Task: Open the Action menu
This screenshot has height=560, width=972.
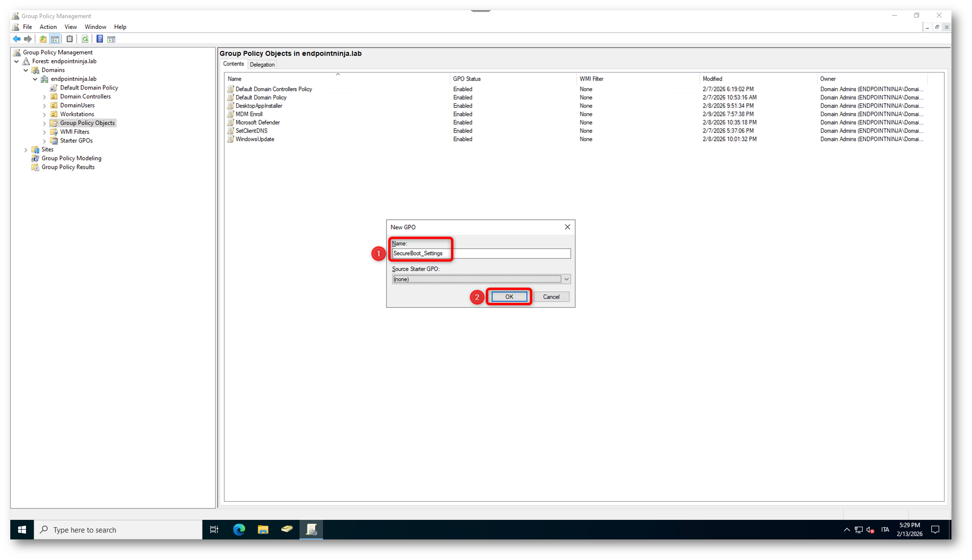Action: click(48, 27)
